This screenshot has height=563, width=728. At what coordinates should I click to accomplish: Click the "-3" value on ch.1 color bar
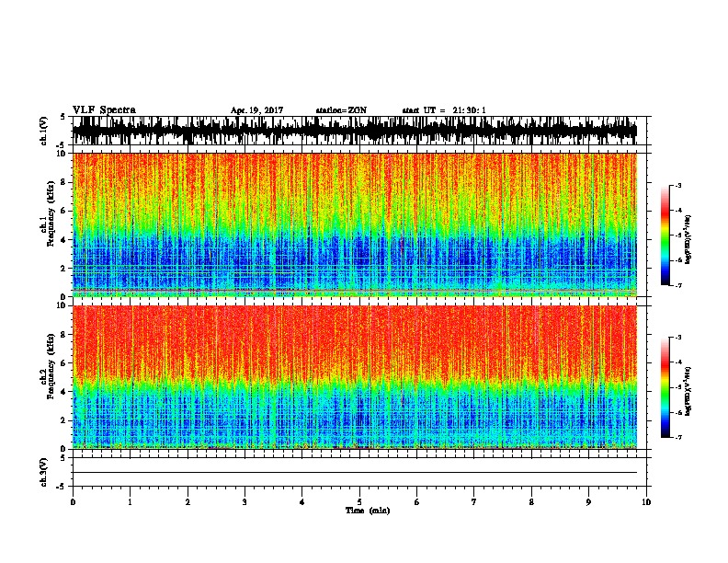click(677, 186)
